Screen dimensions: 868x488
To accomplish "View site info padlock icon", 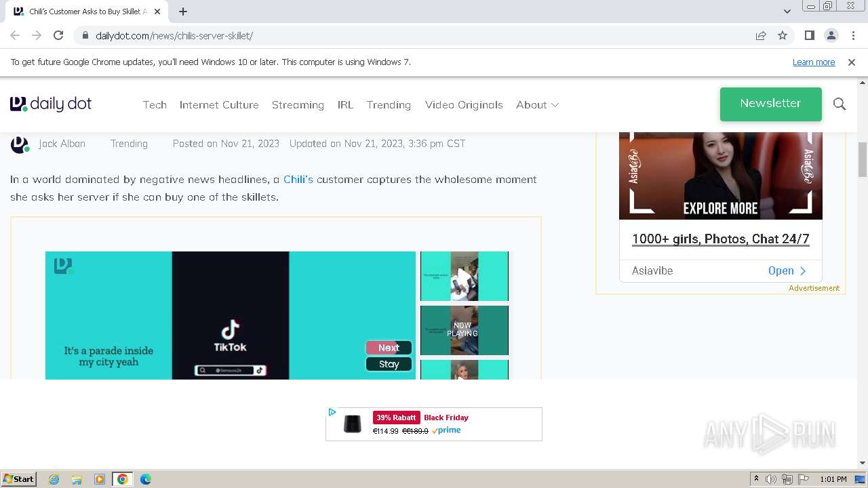I will (85, 35).
